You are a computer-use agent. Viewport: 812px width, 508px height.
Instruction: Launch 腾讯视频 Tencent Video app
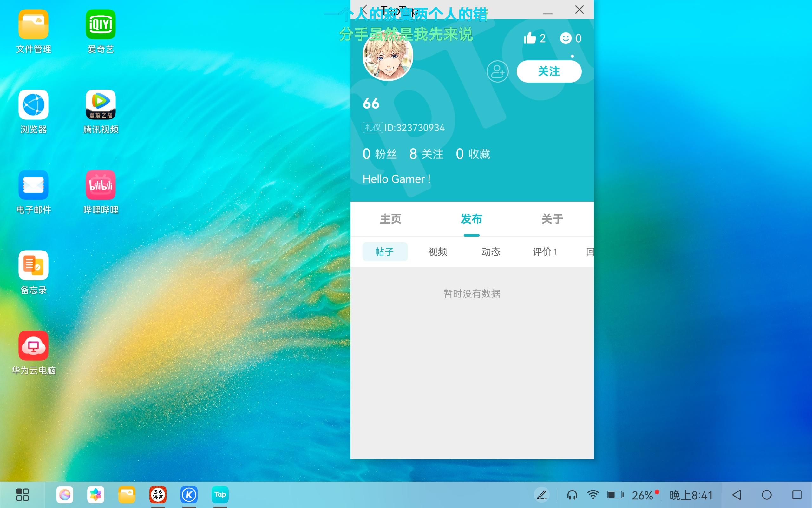[x=101, y=105]
